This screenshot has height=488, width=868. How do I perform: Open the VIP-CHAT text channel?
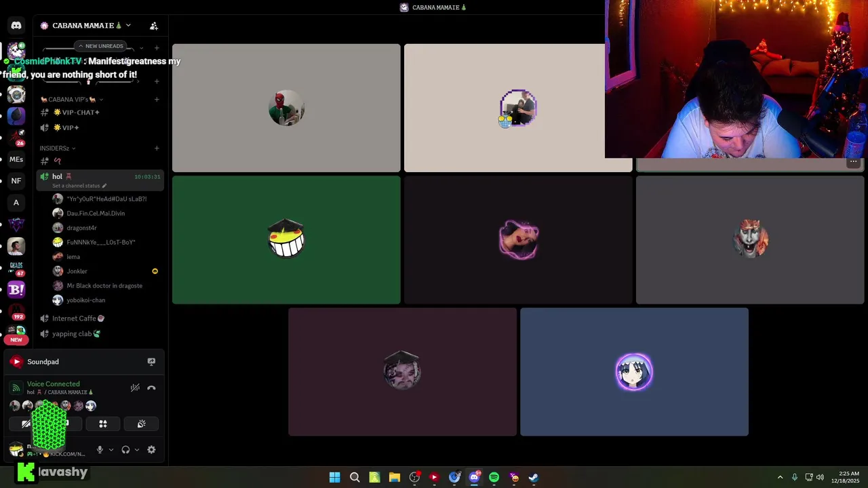[100, 113]
